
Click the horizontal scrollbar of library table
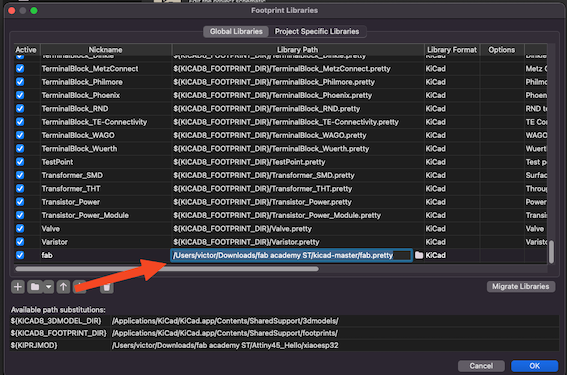point(167,269)
